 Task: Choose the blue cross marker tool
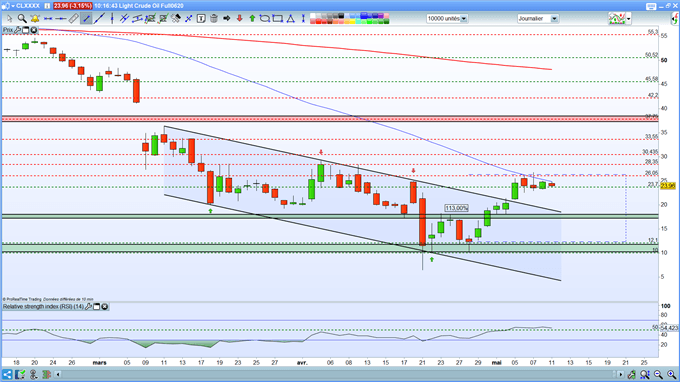click(x=189, y=18)
